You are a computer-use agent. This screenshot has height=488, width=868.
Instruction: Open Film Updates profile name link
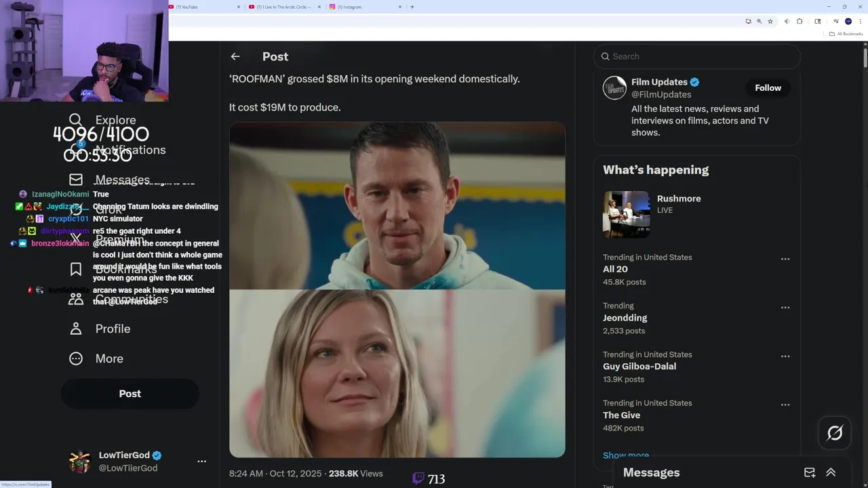pos(659,82)
